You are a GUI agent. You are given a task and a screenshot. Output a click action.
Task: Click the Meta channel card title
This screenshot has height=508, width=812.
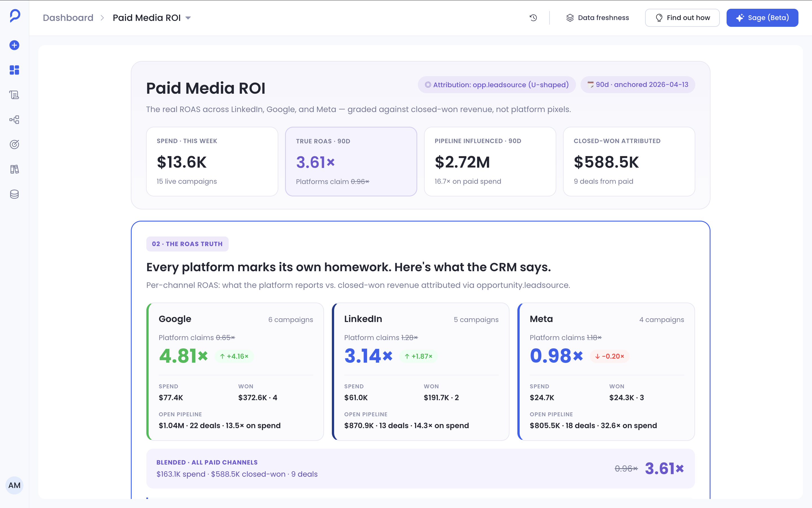541,319
